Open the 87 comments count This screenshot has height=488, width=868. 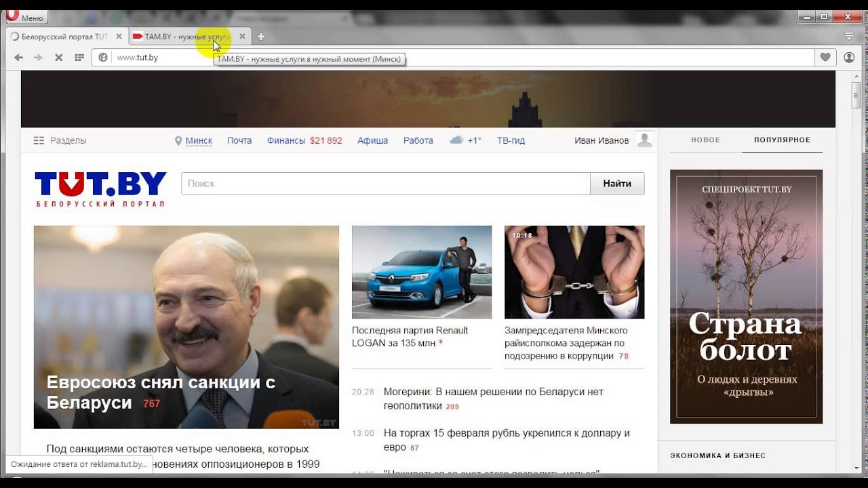[x=414, y=448]
